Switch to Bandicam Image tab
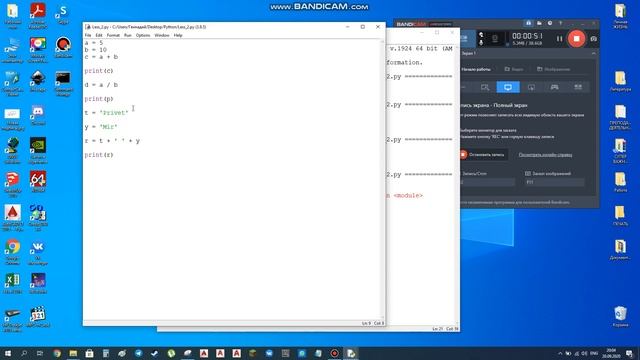640x360 pixels. tap(553, 69)
